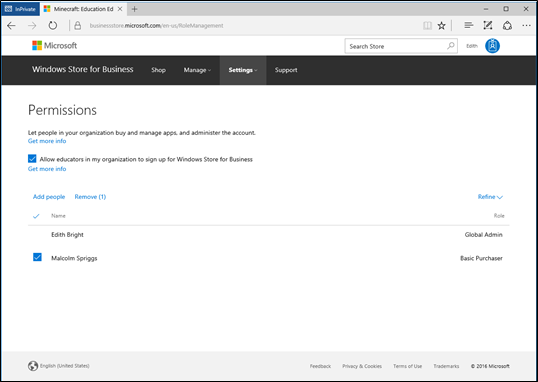Open the Hub lines icon

pos(469,25)
